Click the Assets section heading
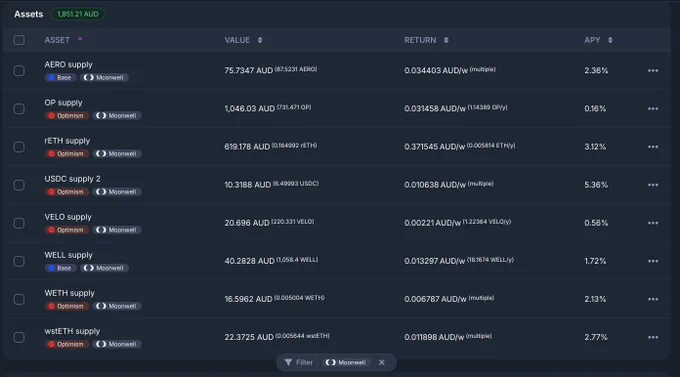This screenshot has height=377, width=680. 29,14
